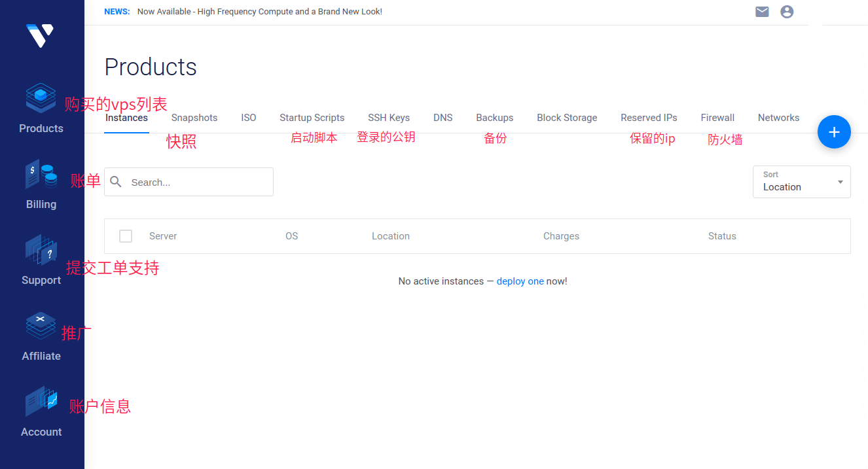
Task: Switch to the Snapshots tab
Action: point(194,118)
